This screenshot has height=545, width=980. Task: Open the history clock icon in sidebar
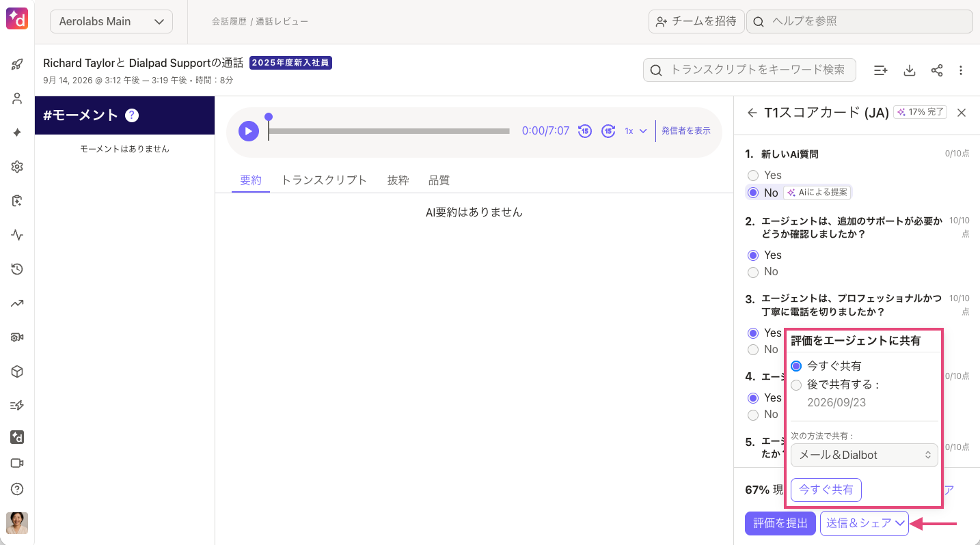click(x=18, y=269)
